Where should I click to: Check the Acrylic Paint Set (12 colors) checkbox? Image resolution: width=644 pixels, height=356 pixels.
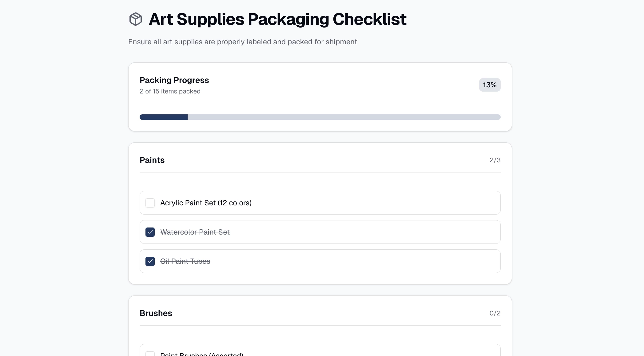150,203
